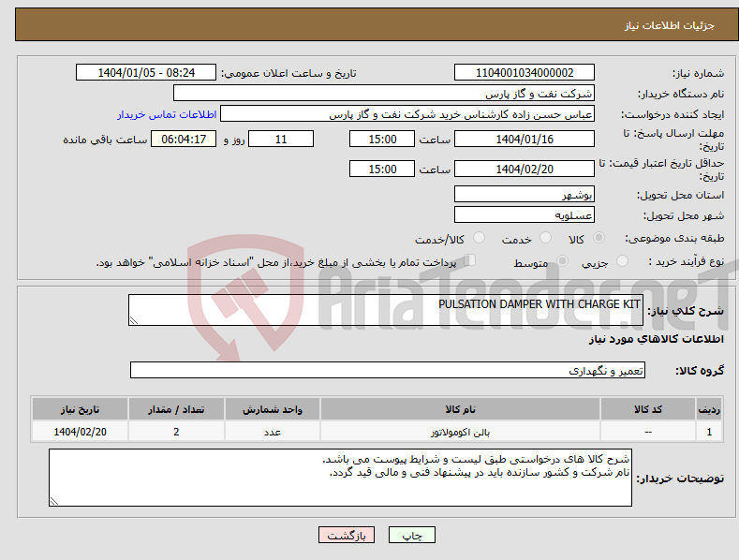Select the متوسط purchase type radio
The width and height of the screenshot is (739, 560).
tap(562, 260)
